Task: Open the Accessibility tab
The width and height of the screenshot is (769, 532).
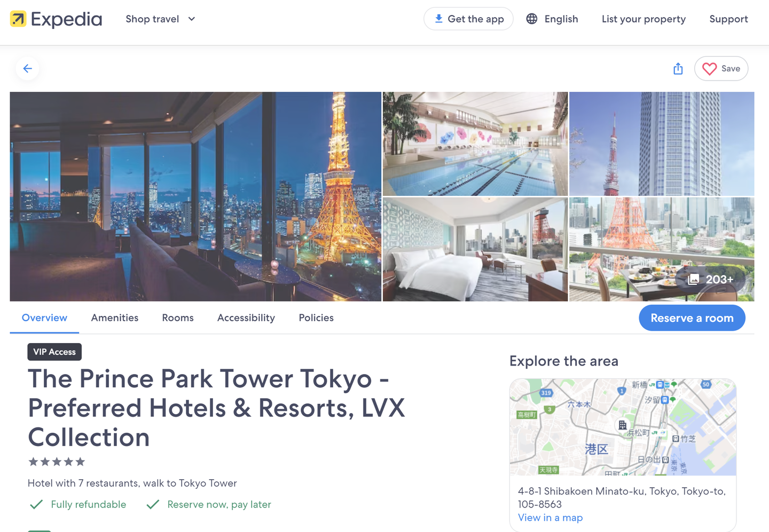Action: pos(246,317)
